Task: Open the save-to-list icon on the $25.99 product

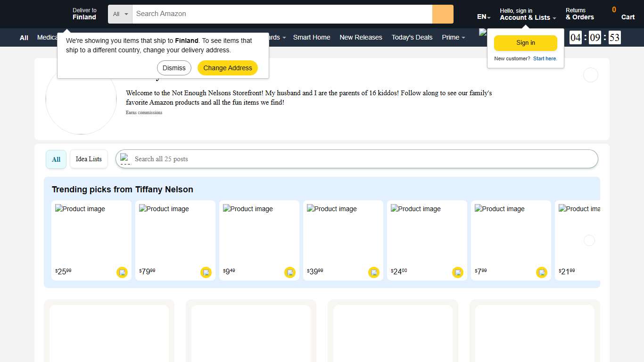Action: (x=122, y=272)
